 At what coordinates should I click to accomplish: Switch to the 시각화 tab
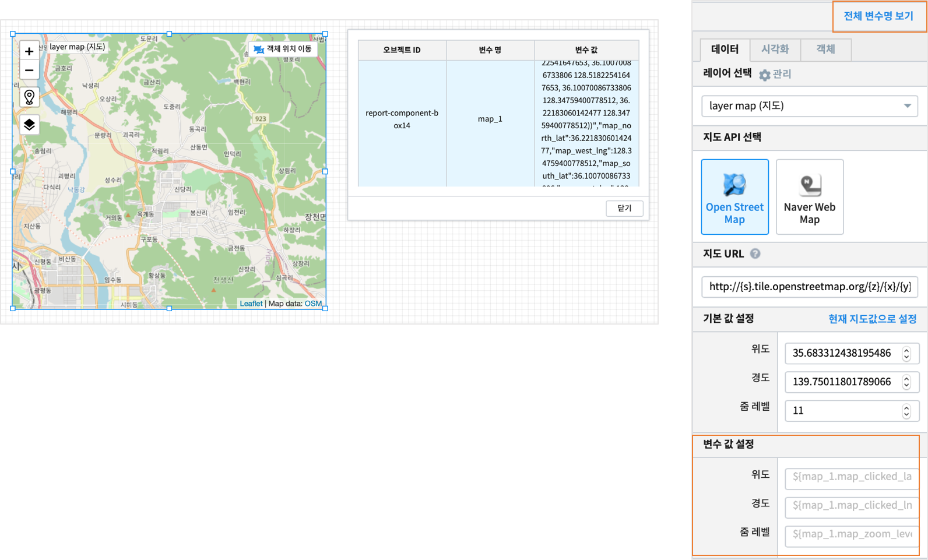pyautogui.click(x=775, y=50)
